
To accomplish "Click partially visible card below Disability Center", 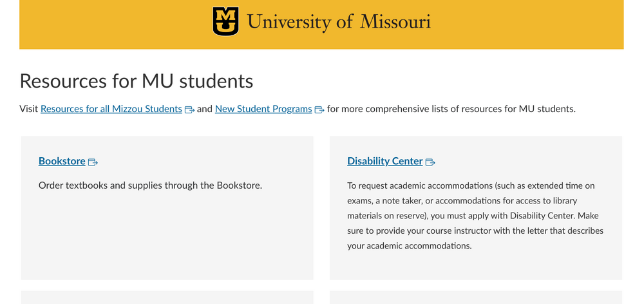I will pyautogui.click(x=475, y=298).
